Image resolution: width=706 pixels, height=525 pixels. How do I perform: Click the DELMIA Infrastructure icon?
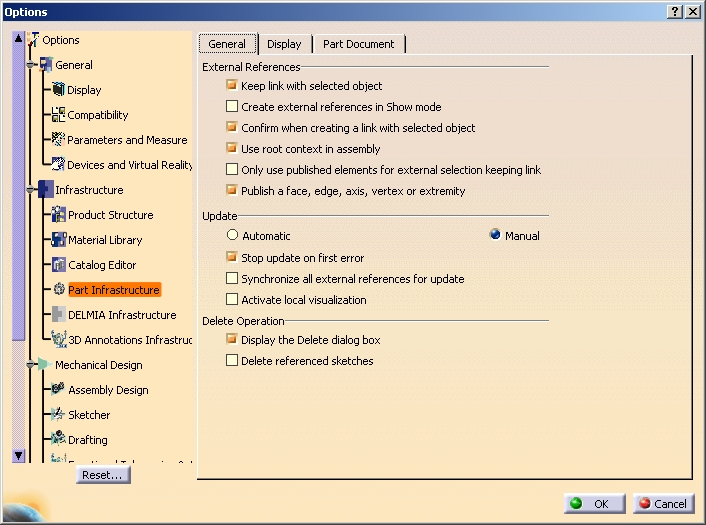[59, 314]
